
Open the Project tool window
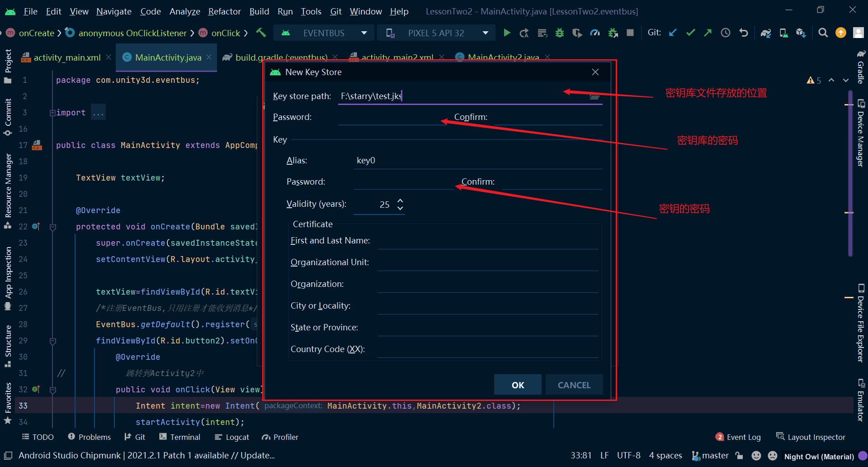tap(8, 67)
